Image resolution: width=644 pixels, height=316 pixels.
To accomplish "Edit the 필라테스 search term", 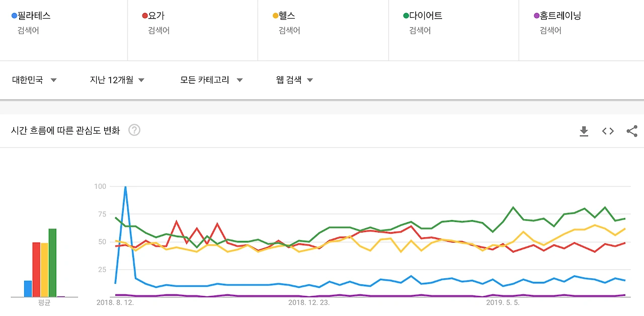I will click(x=63, y=30).
